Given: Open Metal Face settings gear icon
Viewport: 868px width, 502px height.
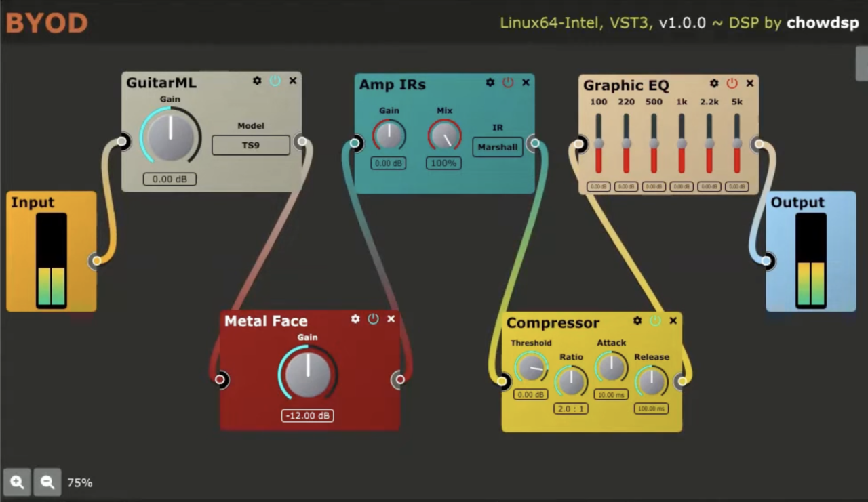Looking at the screenshot, I should coord(355,319).
